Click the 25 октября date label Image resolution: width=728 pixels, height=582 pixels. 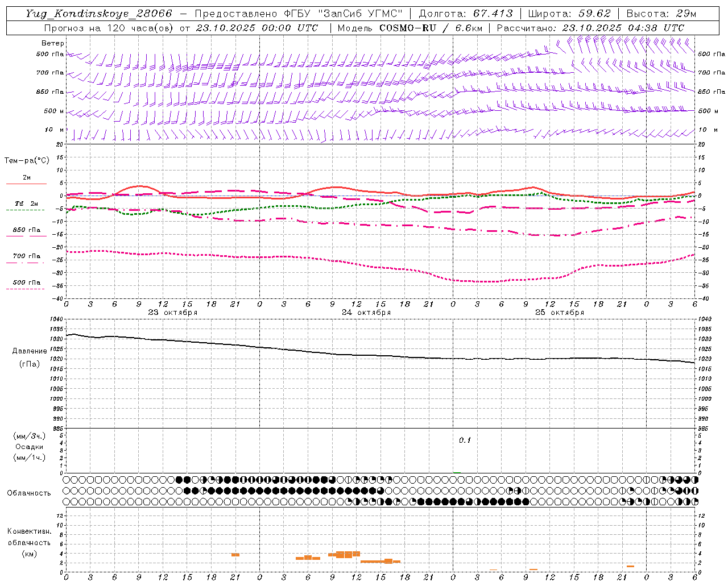560,313
